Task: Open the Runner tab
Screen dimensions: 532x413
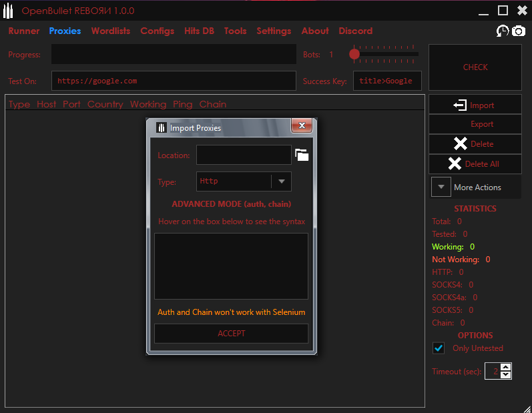Action: click(x=24, y=31)
